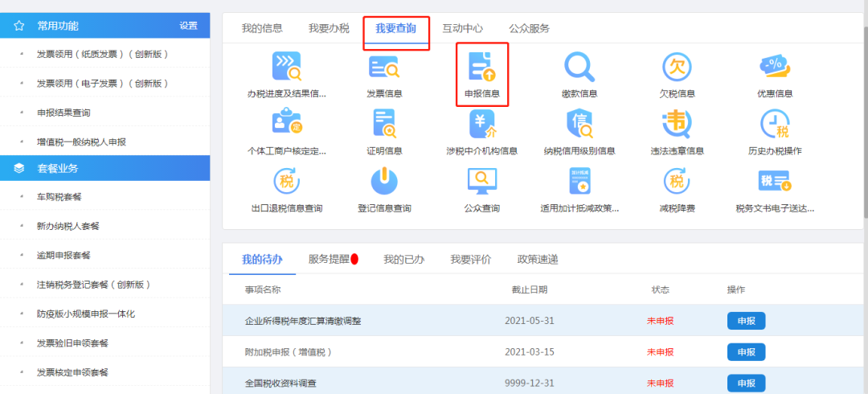Open the 公众服务 tab
This screenshot has width=868, height=394.
click(x=529, y=28)
